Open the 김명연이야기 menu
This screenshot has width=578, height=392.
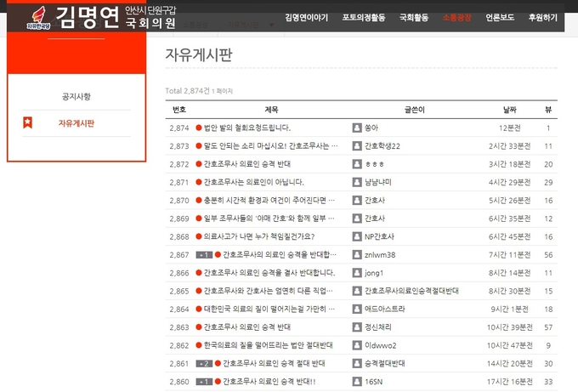point(306,17)
